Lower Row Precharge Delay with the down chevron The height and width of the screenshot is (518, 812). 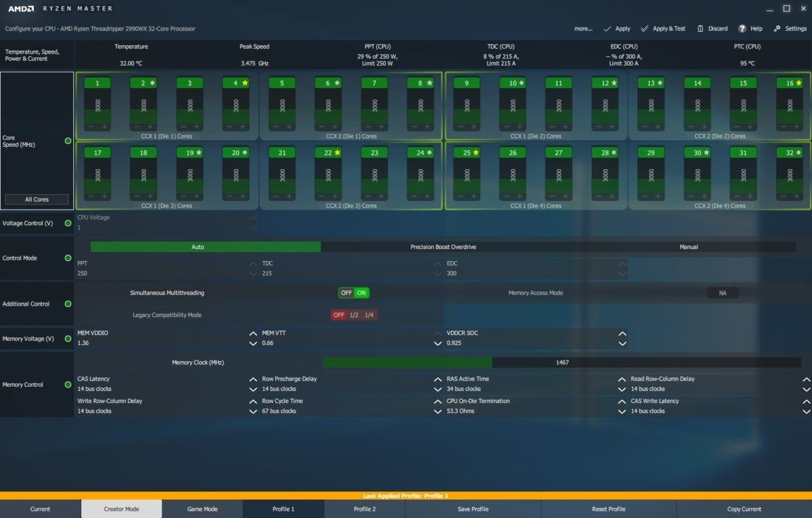coord(438,390)
